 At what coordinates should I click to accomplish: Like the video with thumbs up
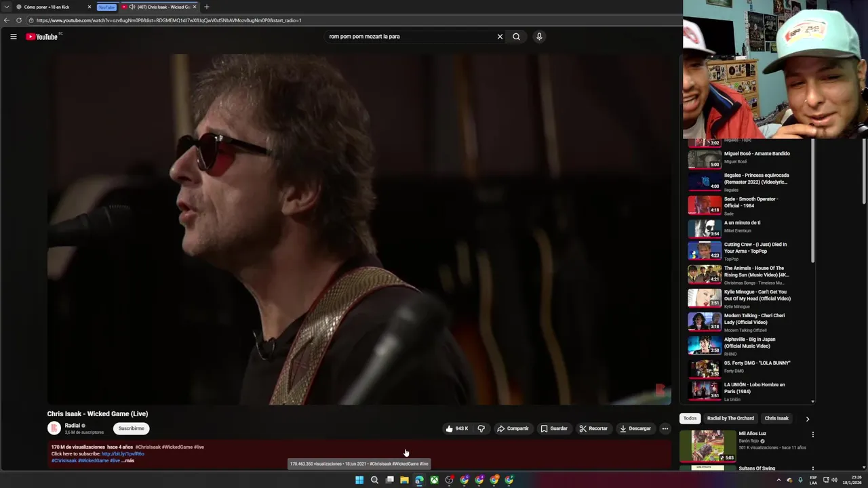point(457,428)
